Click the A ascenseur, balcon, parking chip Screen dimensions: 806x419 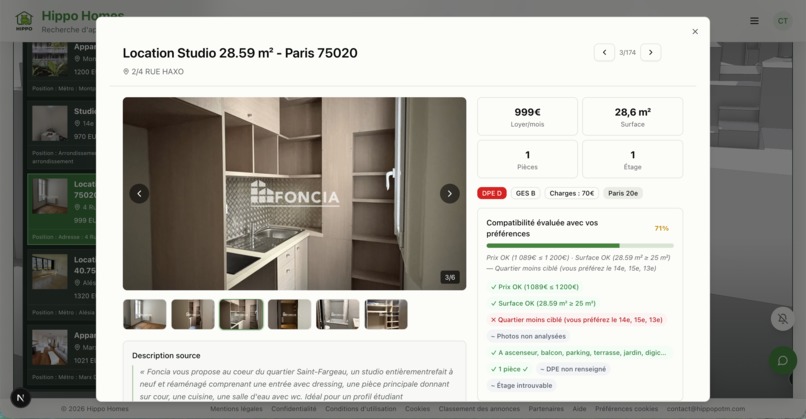click(x=578, y=353)
